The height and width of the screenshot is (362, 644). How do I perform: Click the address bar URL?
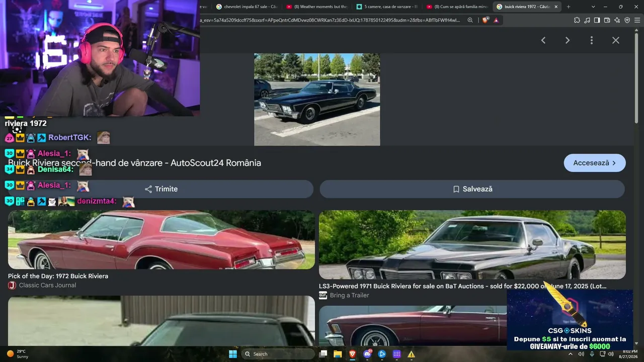point(330,20)
